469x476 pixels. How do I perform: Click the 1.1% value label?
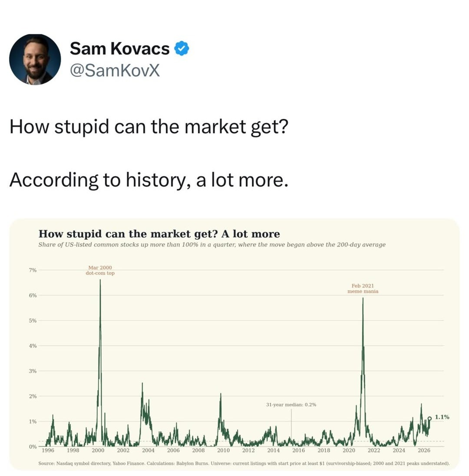(442, 417)
